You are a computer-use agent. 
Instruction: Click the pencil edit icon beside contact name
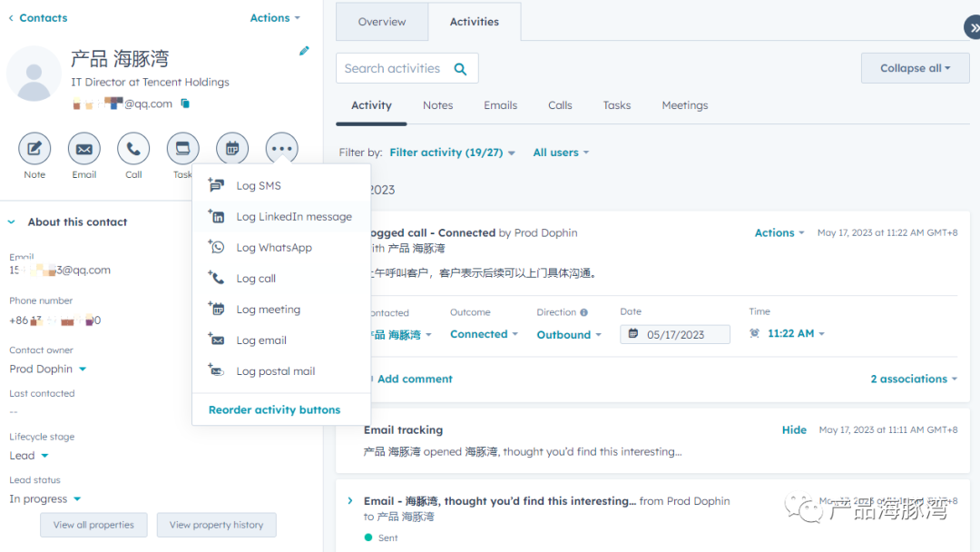304,51
